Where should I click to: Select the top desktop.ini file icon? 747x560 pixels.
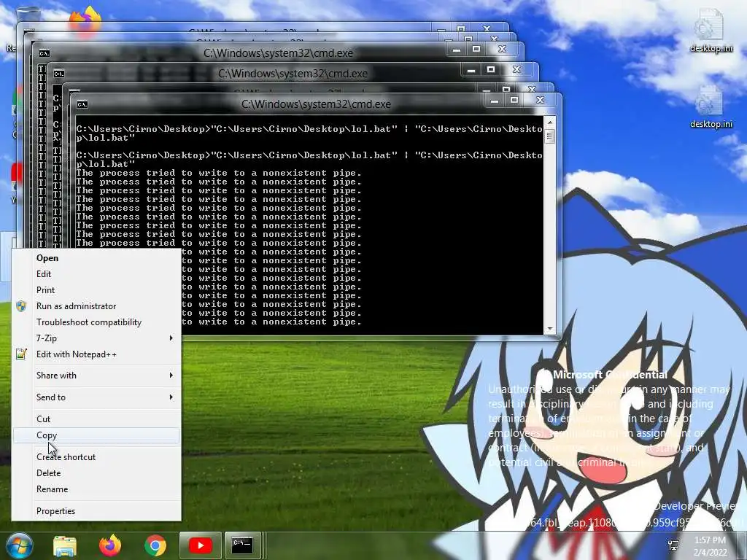(711, 29)
